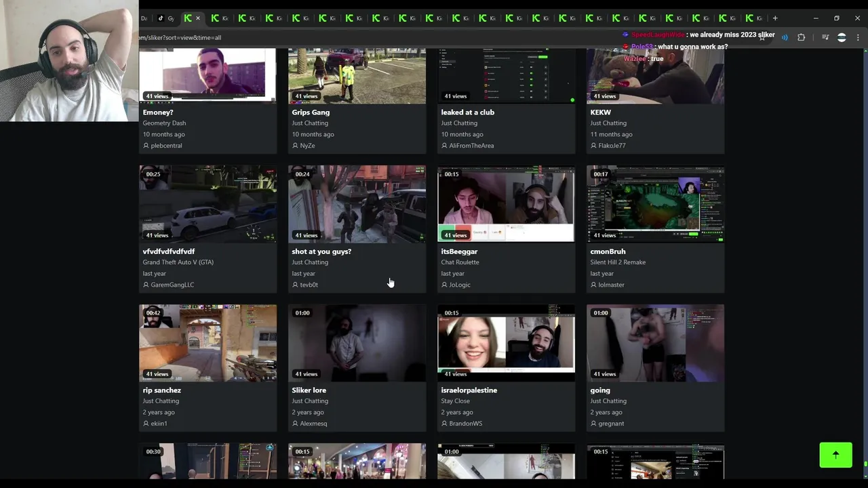Visit plebcentral's profile link
Screen dimensions: 868x488
pyautogui.click(x=166, y=146)
